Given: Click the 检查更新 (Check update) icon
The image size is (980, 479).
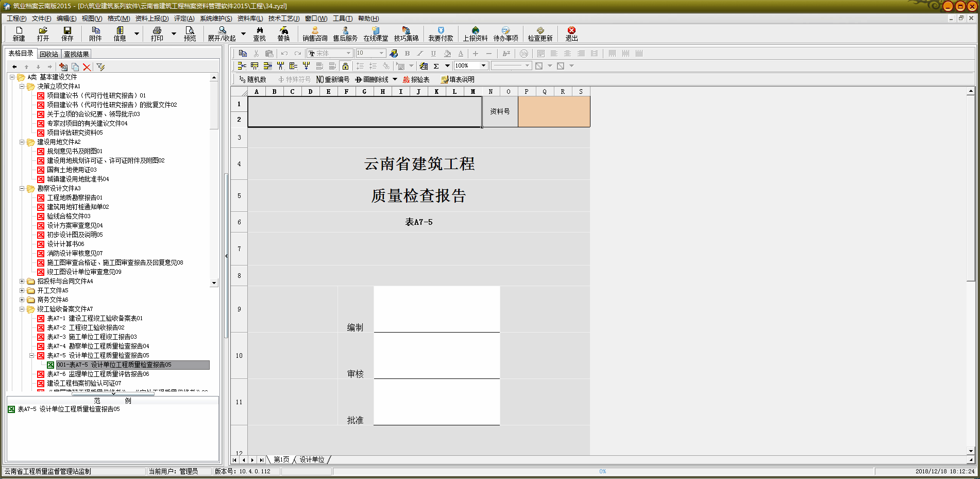Looking at the screenshot, I should 539,34.
